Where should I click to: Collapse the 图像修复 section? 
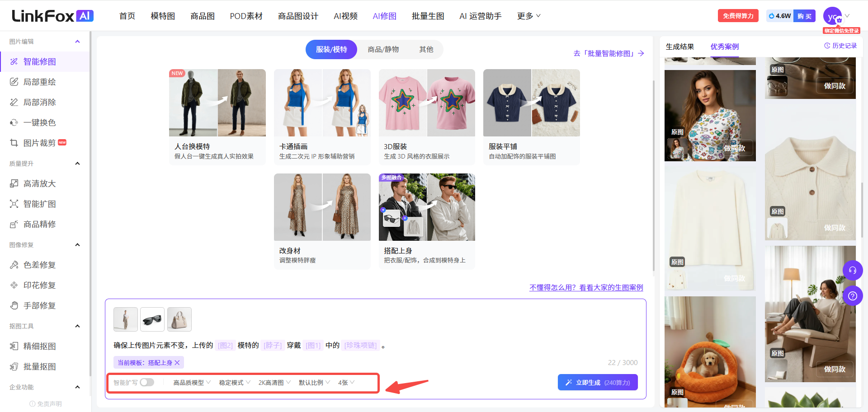click(x=77, y=245)
